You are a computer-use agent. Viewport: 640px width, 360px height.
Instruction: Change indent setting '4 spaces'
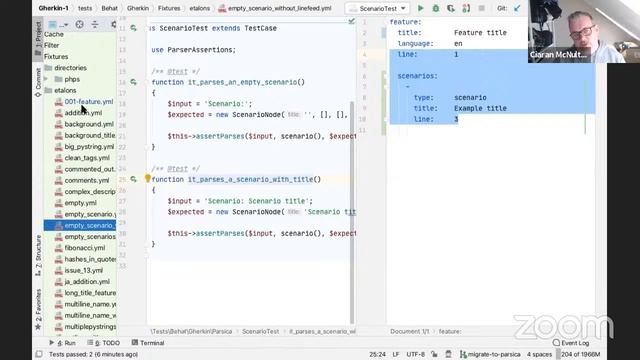click(539, 354)
